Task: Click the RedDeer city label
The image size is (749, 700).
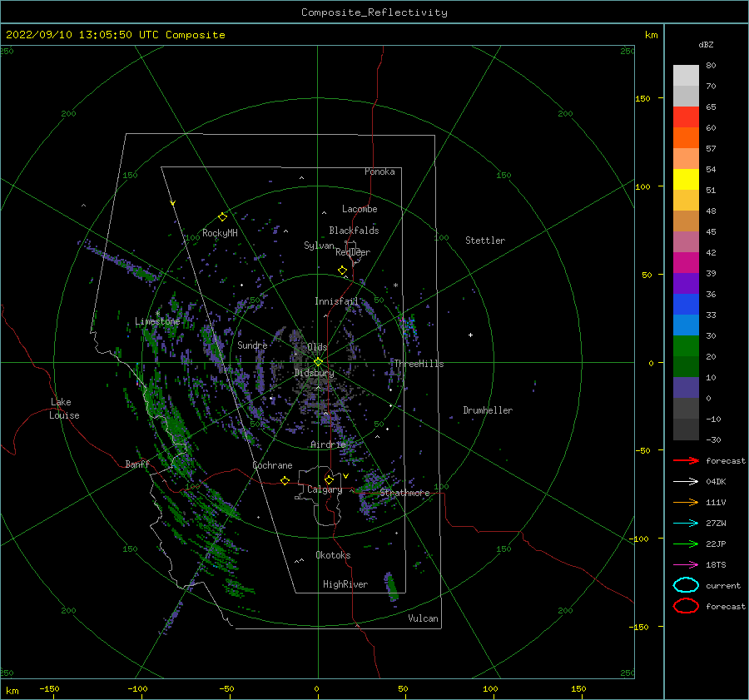Action: pos(353,252)
